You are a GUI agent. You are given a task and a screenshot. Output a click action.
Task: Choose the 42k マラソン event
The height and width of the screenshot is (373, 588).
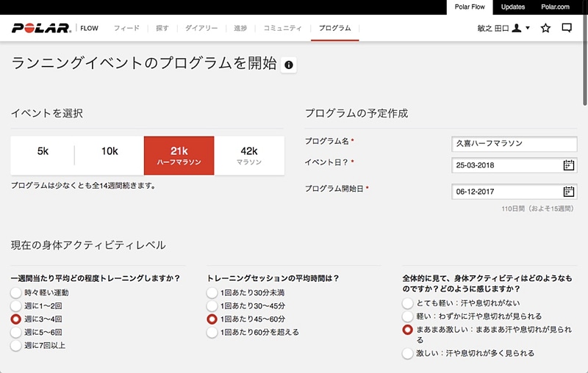coord(249,156)
